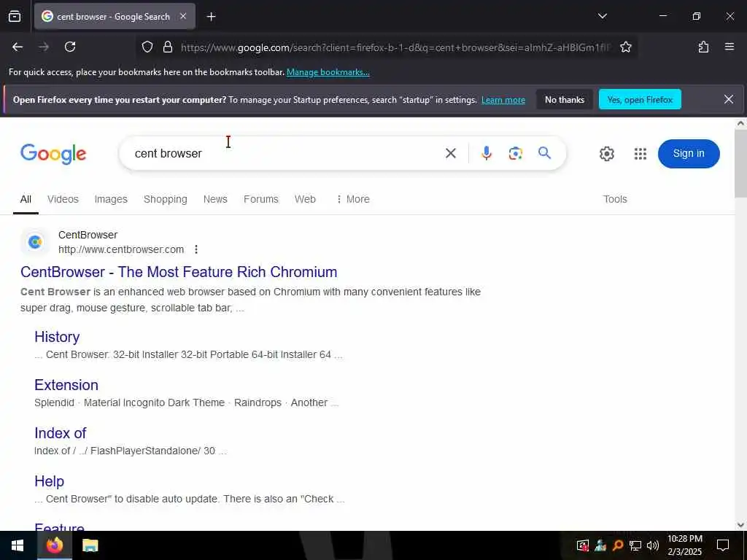Open the Action Center notifications icon
This screenshot has height=560, width=747.
(x=723, y=545)
